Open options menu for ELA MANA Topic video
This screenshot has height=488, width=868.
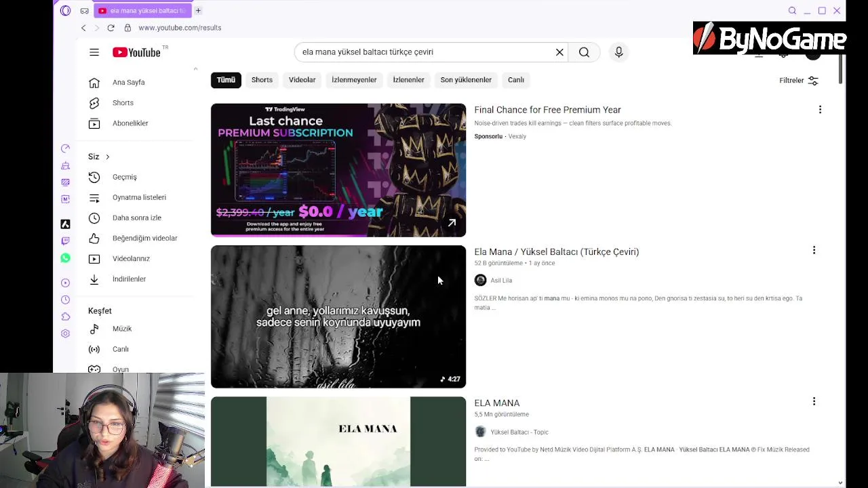pyautogui.click(x=814, y=401)
